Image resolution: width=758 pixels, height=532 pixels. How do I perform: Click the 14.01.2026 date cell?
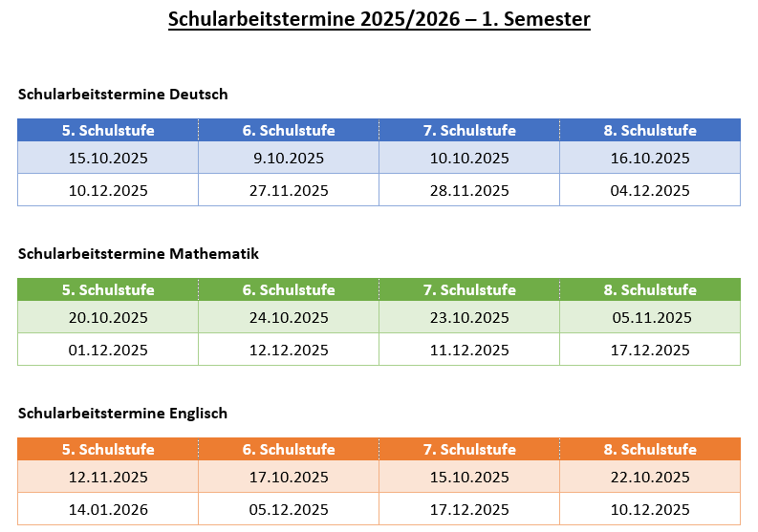[x=108, y=509]
